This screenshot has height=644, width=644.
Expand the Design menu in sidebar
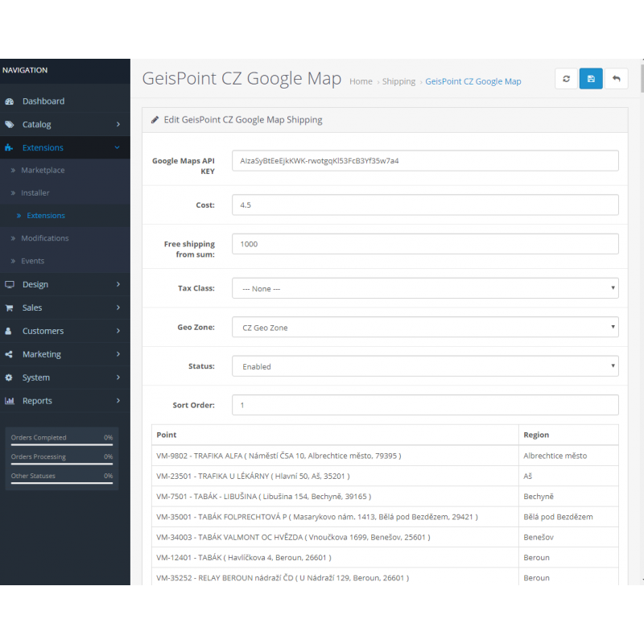click(x=64, y=284)
